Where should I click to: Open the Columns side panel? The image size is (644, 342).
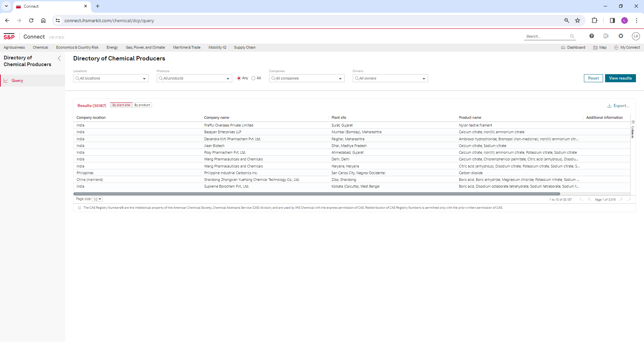633,129
